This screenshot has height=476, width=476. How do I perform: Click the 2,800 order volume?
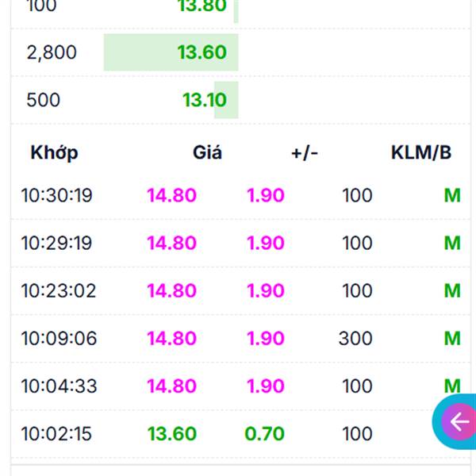52,52
